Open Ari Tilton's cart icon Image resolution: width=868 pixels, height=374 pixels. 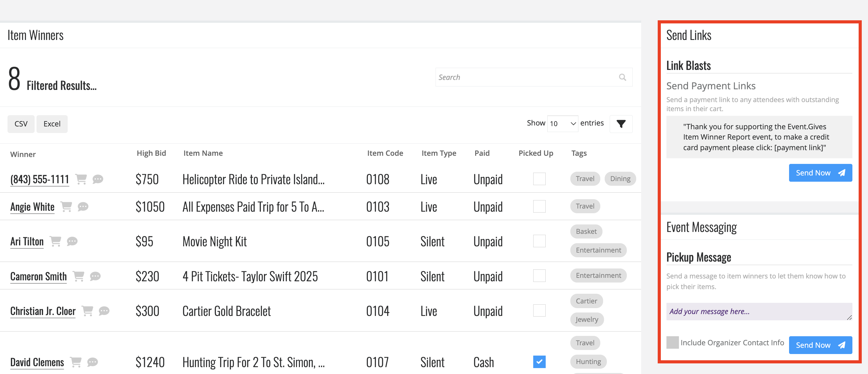[55, 241]
